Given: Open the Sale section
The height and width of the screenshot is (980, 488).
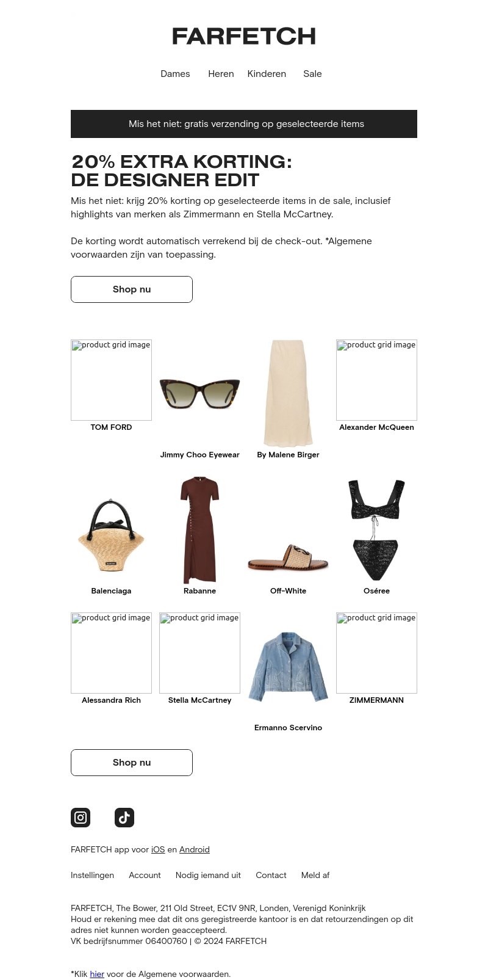Looking at the screenshot, I should (x=312, y=74).
